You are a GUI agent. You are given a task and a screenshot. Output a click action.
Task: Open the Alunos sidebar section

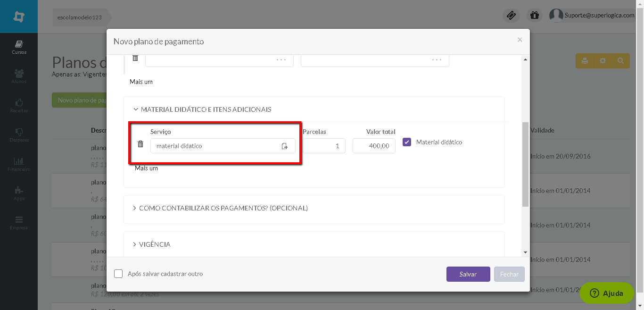coord(19,76)
